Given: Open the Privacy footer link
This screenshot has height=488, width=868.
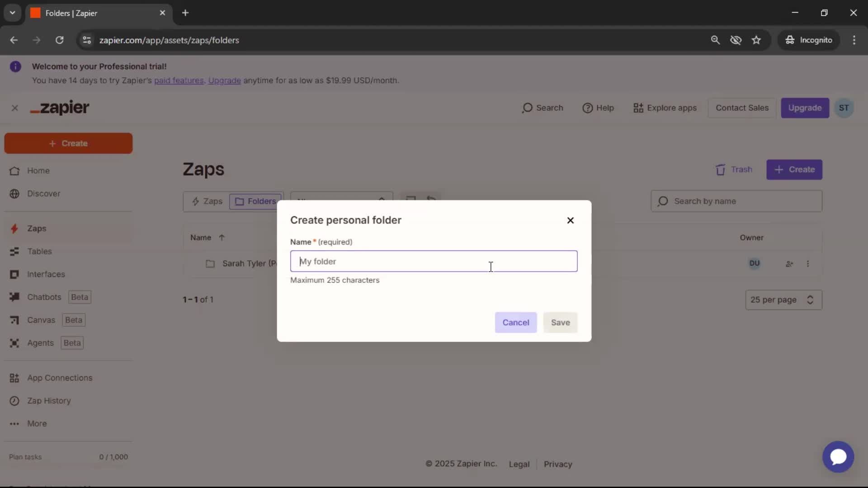Looking at the screenshot, I should pyautogui.click(x=558, y=464).
